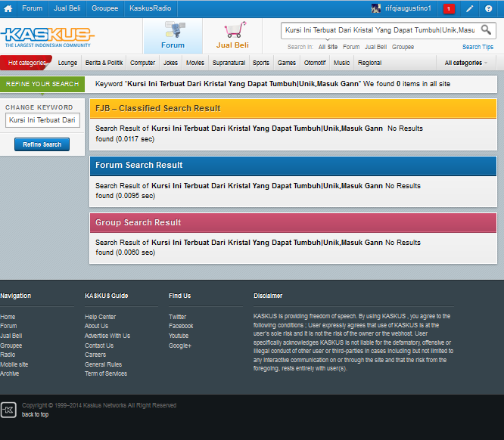504x440 pixels.
Task: Open the Lounge category
Action: coord(67,63)
